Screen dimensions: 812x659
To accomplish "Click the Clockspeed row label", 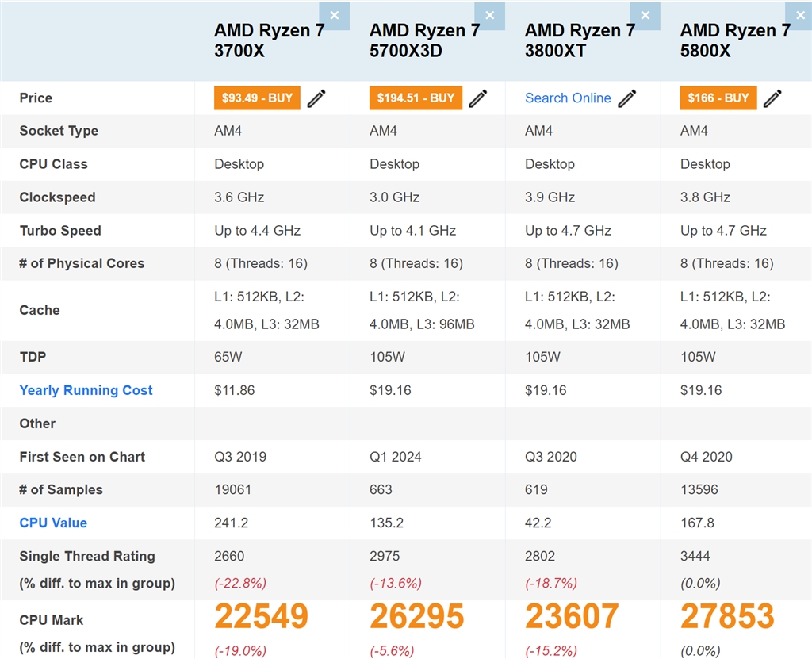I will click(x=57, y=197).
